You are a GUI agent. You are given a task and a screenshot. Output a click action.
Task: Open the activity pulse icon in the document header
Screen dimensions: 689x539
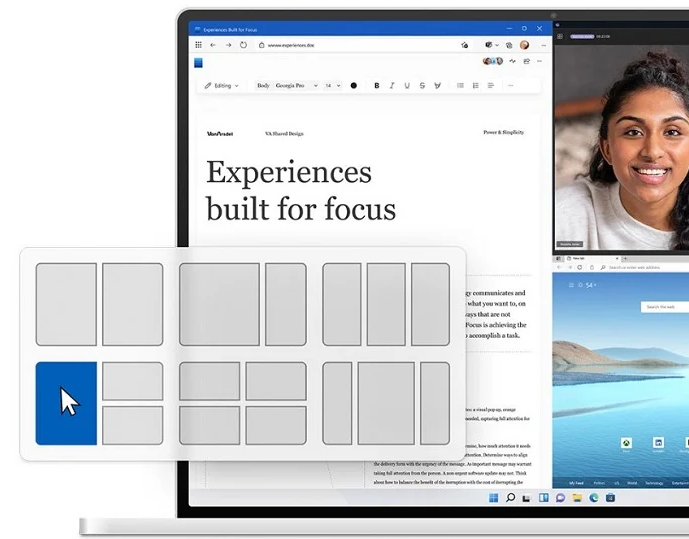(512, 61)
